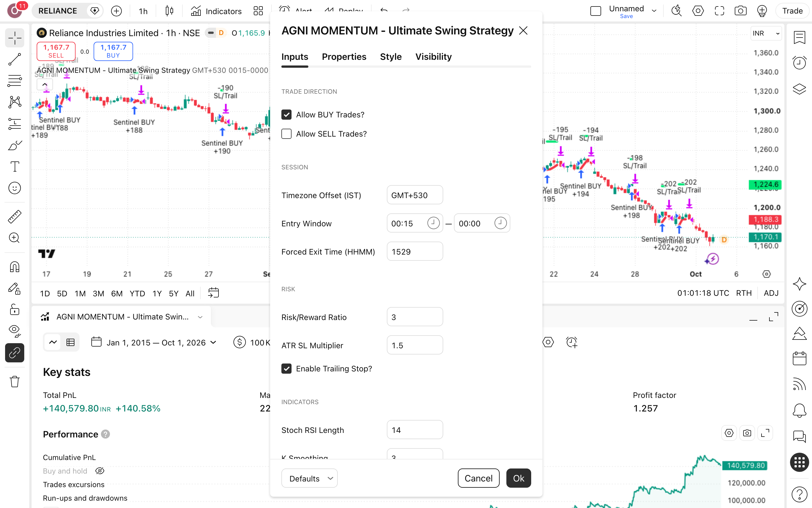Toggle hide all drawings eye icon
The height and width of the screenshot is (508, 812).
point(15,331)
